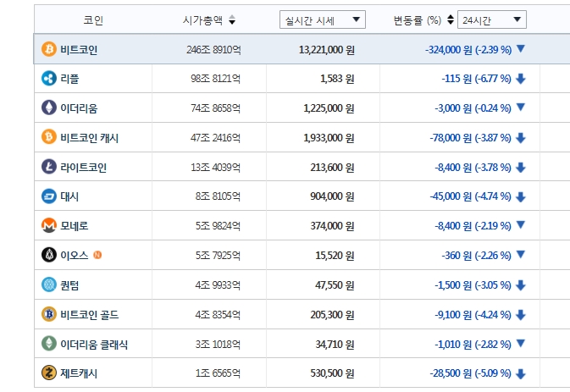
Task: Sort by 변동률 (%) using arrows
Action: 451,19
